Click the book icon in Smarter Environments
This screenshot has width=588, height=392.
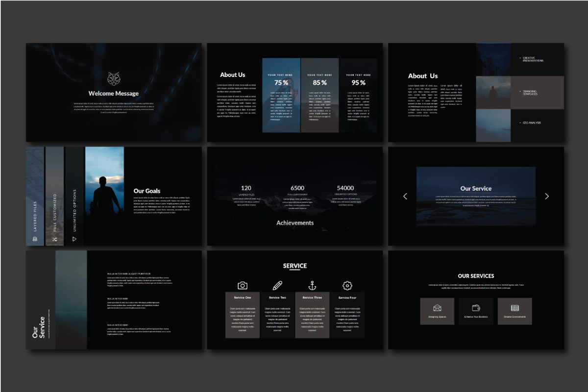pos(514,308)
